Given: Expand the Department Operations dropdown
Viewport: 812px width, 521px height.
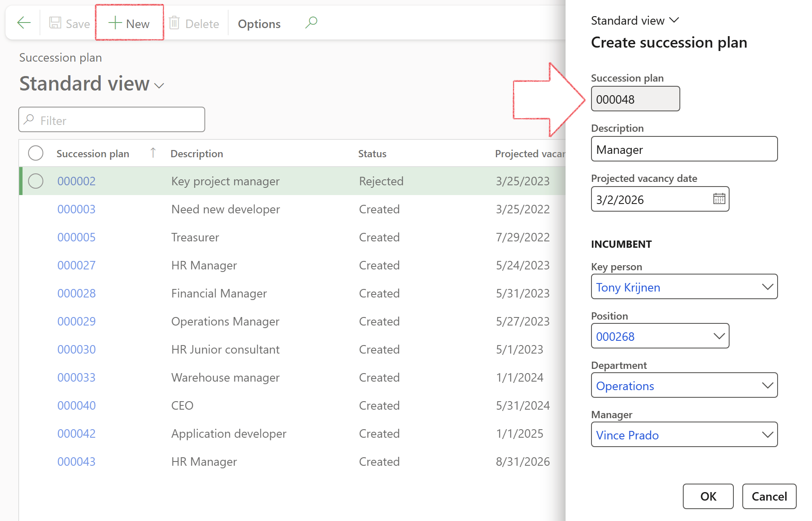Looking at the screenshot, I should 767,385.
